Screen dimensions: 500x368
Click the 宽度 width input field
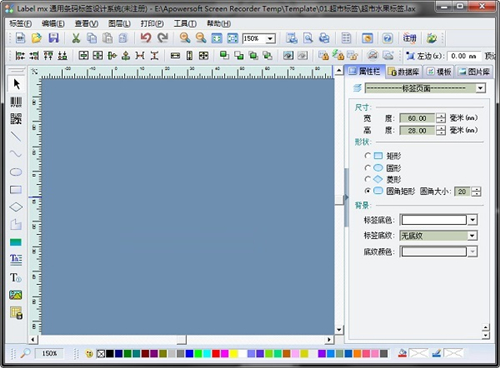point(417,118)
